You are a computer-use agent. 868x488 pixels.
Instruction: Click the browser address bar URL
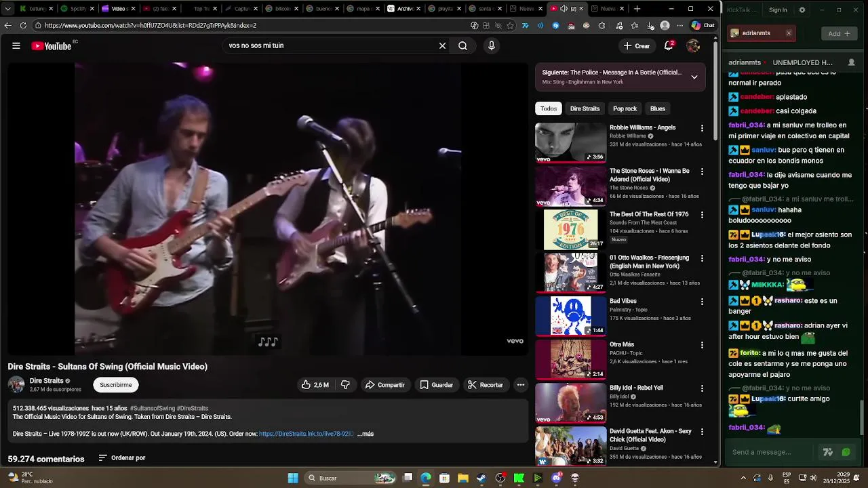[151, 25]
